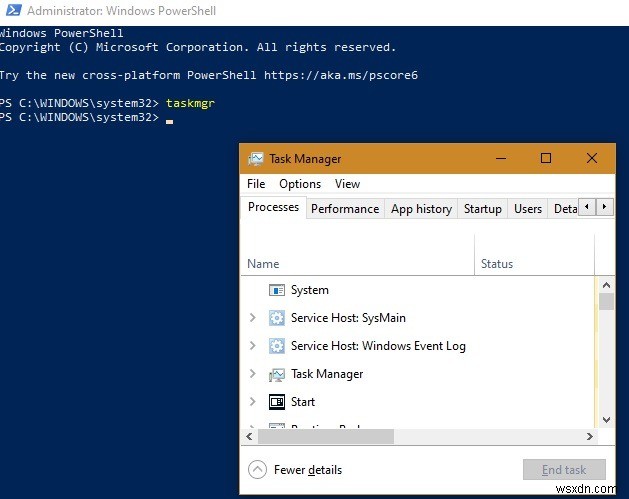Select the System process icon
This screenshot has height=499, width=629.
pos(276,290)
